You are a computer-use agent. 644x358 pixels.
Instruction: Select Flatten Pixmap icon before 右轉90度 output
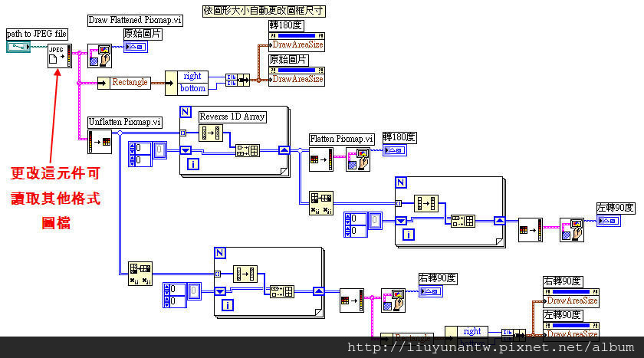[x=352, y=301]
